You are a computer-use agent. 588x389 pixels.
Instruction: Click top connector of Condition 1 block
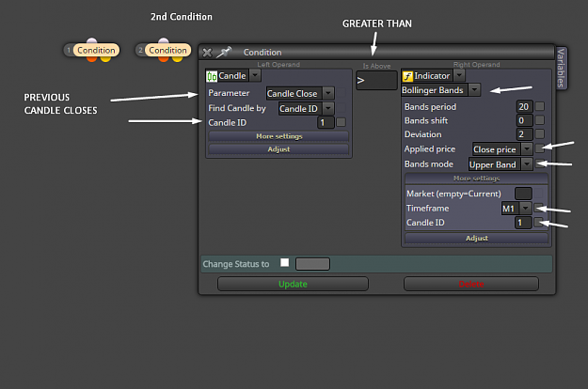pyautogui.click(x=92, y=40)
